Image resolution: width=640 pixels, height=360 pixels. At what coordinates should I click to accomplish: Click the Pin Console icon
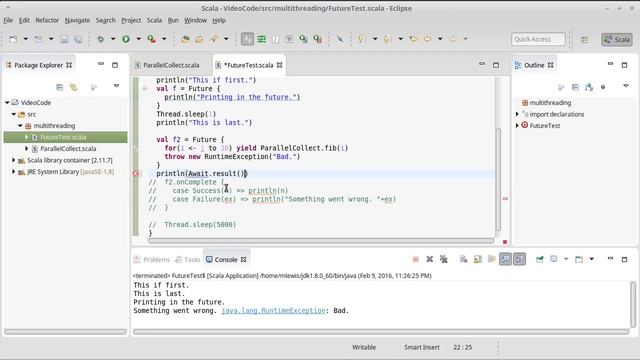point(539,259)
